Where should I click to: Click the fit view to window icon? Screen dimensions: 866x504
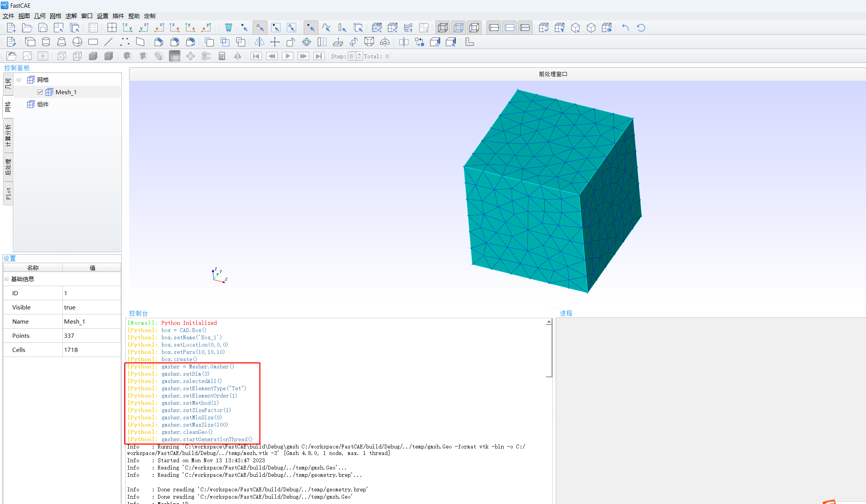pyautogui.click(x=112, y=28)
